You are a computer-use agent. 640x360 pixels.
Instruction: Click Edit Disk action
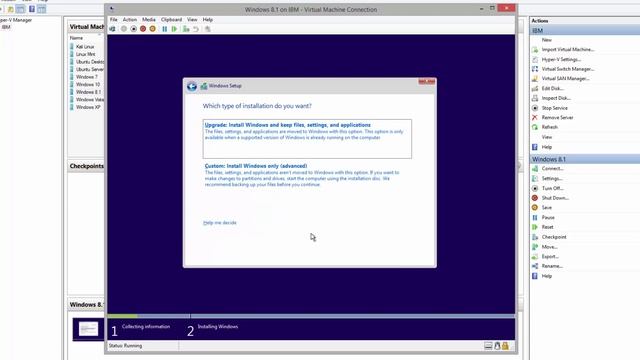click(x=553, y=89)
